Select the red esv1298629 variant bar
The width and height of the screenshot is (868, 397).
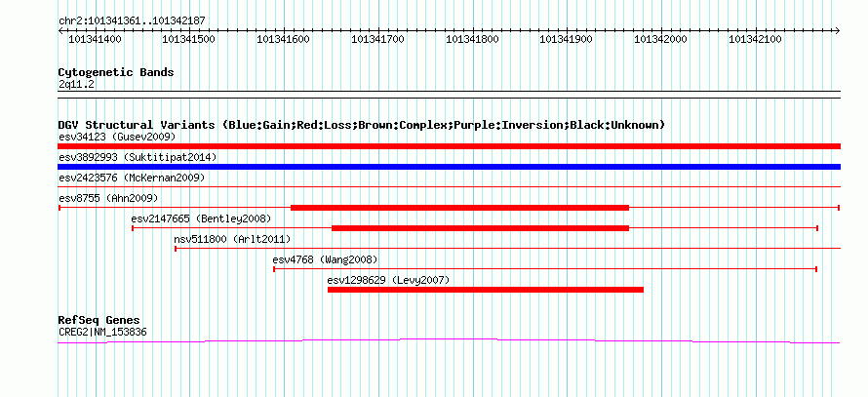tap(486, 290)
